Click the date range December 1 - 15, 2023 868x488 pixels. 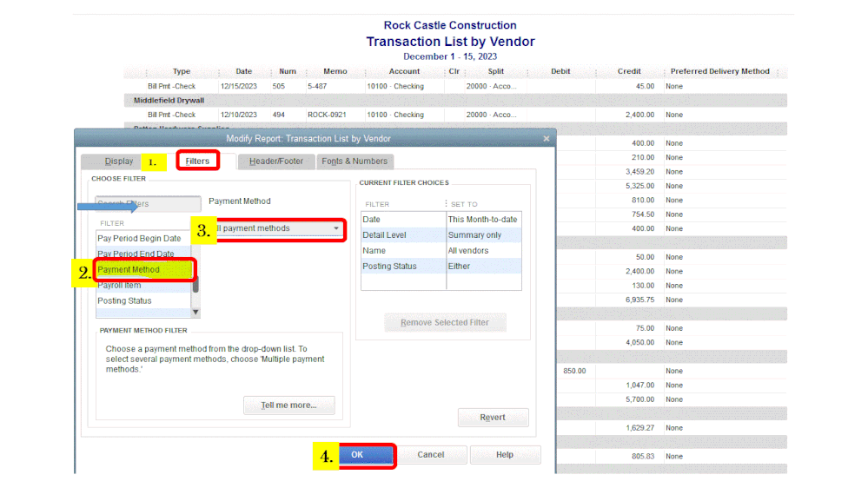(450, 56)
